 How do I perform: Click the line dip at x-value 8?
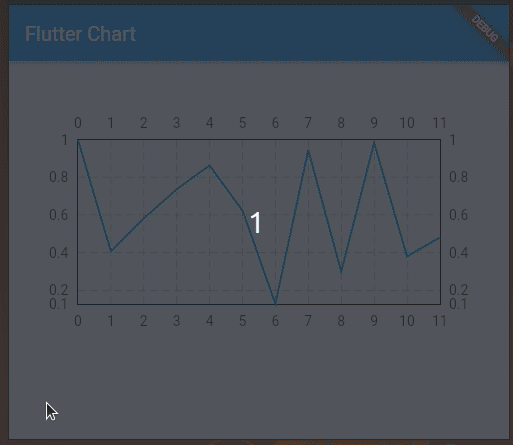coord(341,272)
